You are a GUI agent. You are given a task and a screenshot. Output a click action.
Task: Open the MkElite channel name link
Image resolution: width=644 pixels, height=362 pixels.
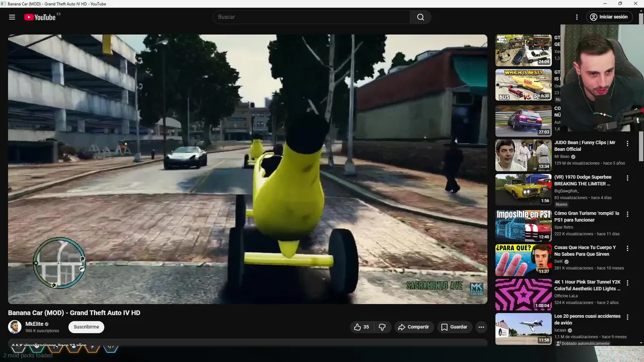[x=35, y=324]
